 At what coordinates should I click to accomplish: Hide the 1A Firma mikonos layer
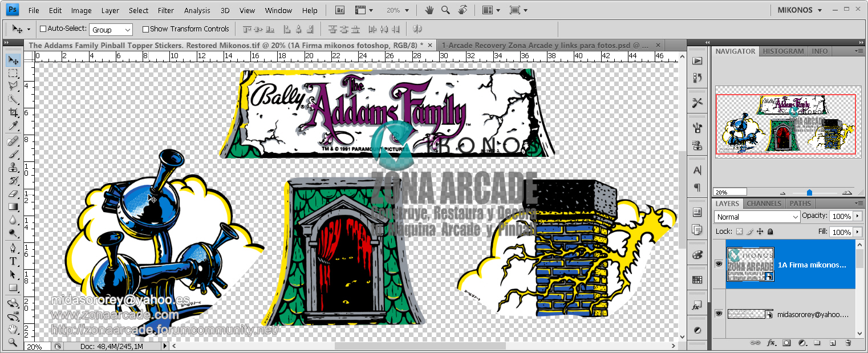[x=720, y=263]
